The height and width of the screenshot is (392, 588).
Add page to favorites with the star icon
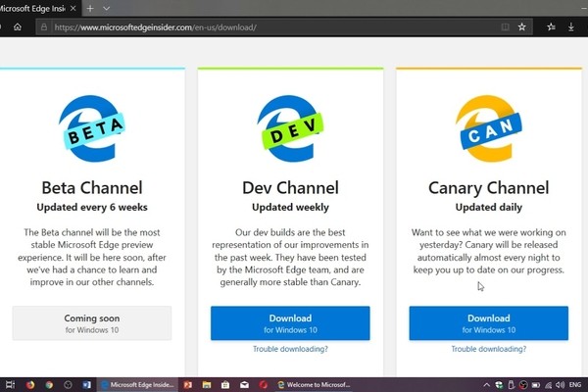(x=521, y=27)
